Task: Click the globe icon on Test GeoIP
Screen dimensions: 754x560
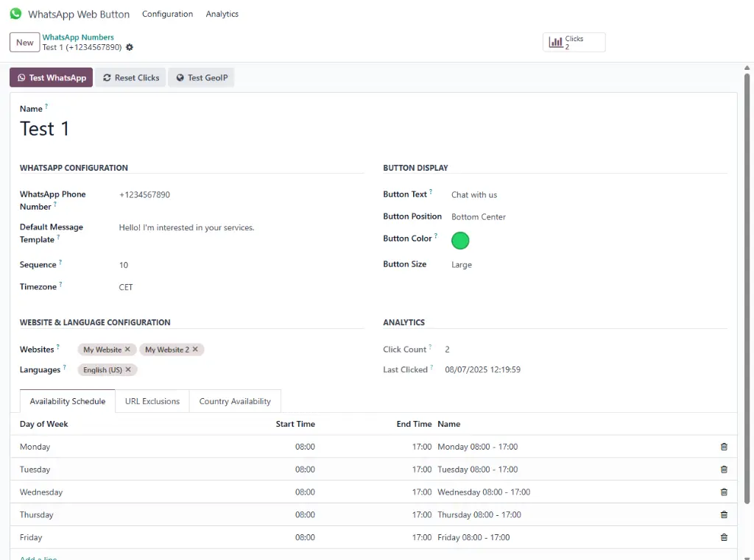Action: coord(177,77)
